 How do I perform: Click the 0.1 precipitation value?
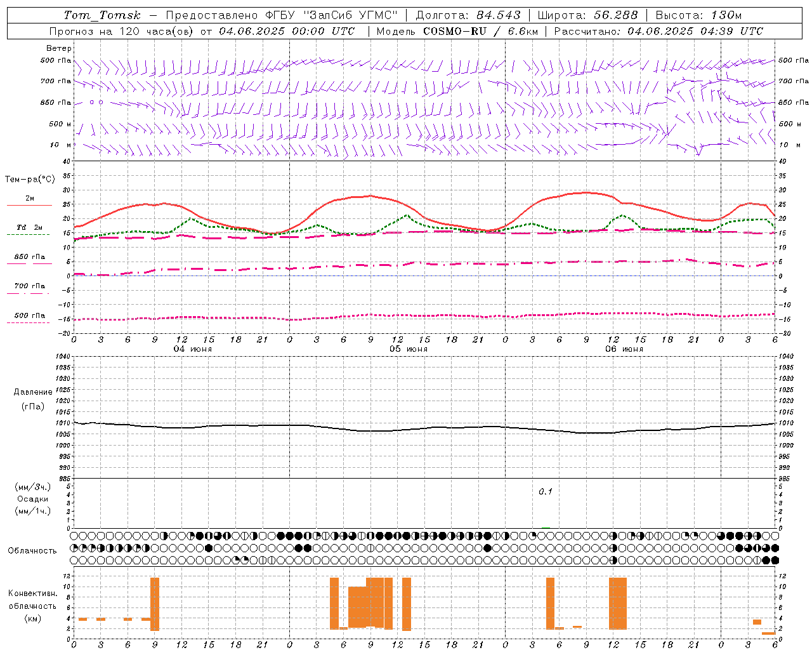coord(546,492)
